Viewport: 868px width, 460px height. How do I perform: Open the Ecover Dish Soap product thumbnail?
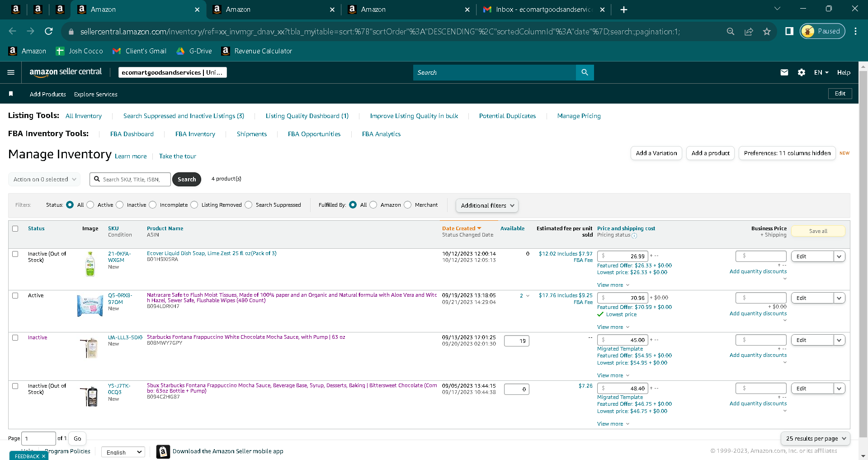pyautogui.click(x=90, y=264)
